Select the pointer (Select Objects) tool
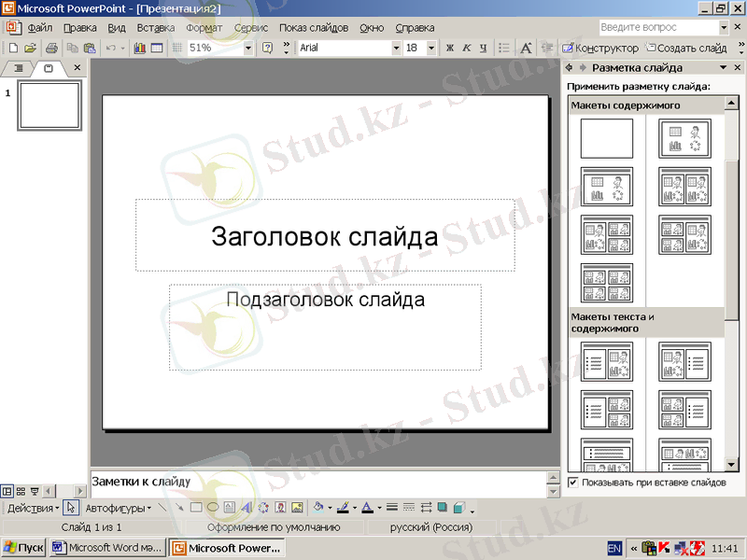 coord(71,509)
